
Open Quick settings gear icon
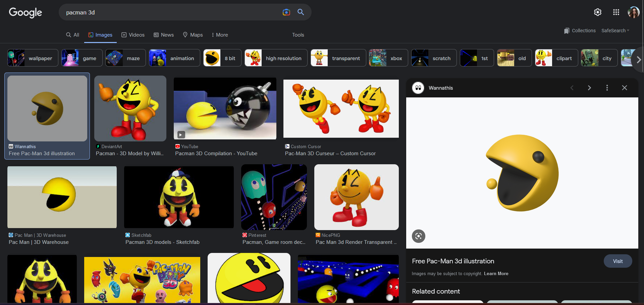[598, 12]
